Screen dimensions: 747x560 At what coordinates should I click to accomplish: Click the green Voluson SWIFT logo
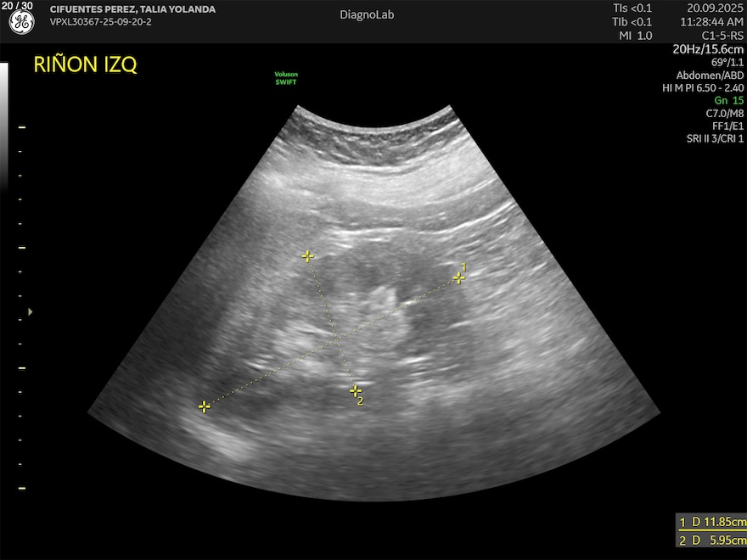coord(286,78)
